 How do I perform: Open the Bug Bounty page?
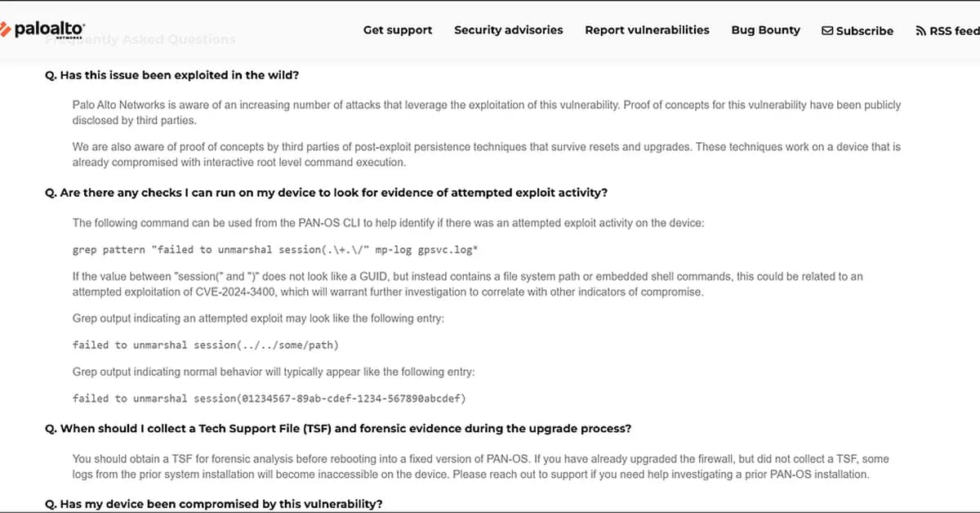point(765,30)
